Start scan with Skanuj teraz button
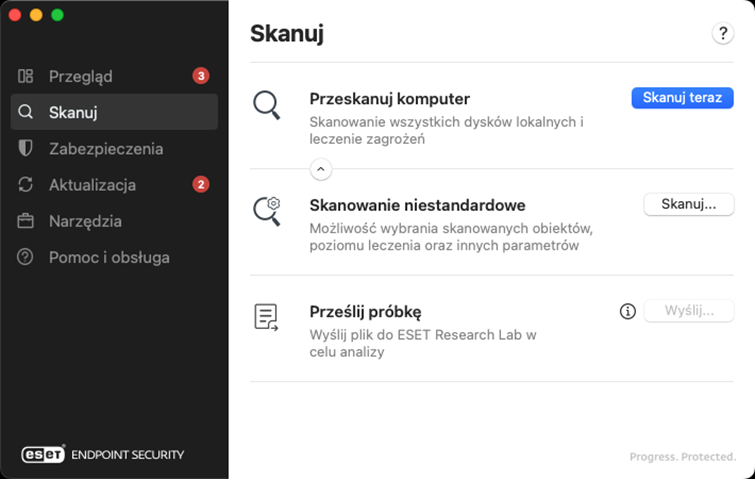This screenshot has height=479, width=756. pyautogui.click(x=683, y=97)
